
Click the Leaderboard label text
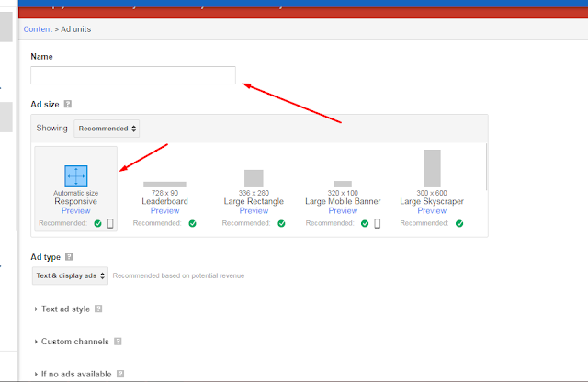[x=164, y=201]
